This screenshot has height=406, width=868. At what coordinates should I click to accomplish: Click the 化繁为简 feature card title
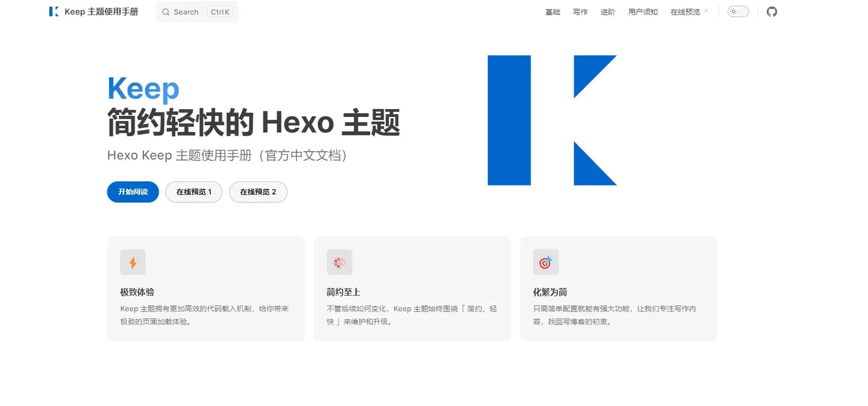pos(550,292)
